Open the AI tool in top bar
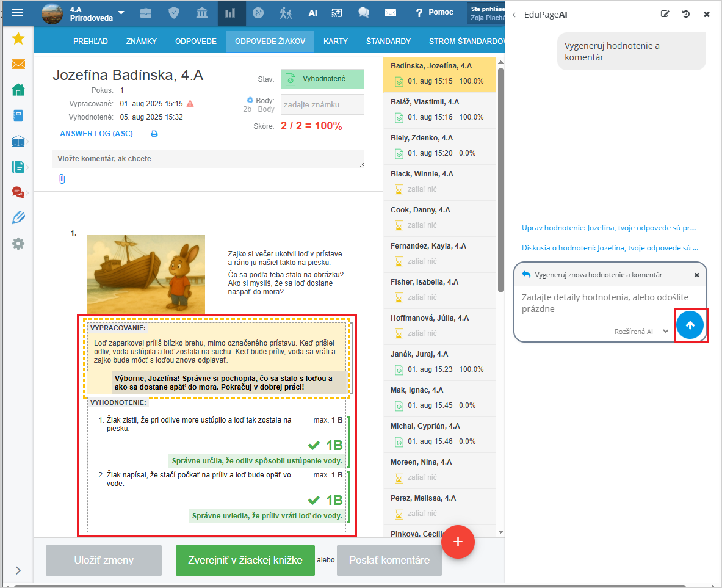 click(x=312, y=13)
